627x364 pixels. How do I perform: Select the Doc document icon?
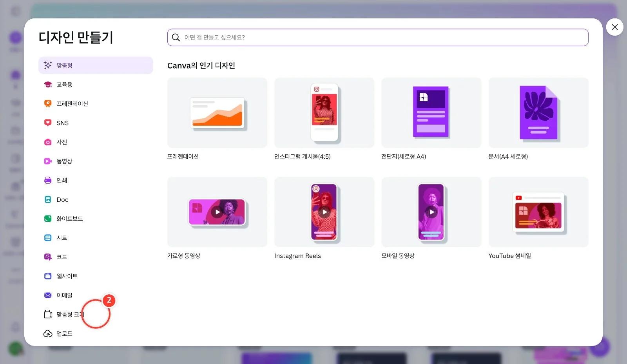[48, 199]
